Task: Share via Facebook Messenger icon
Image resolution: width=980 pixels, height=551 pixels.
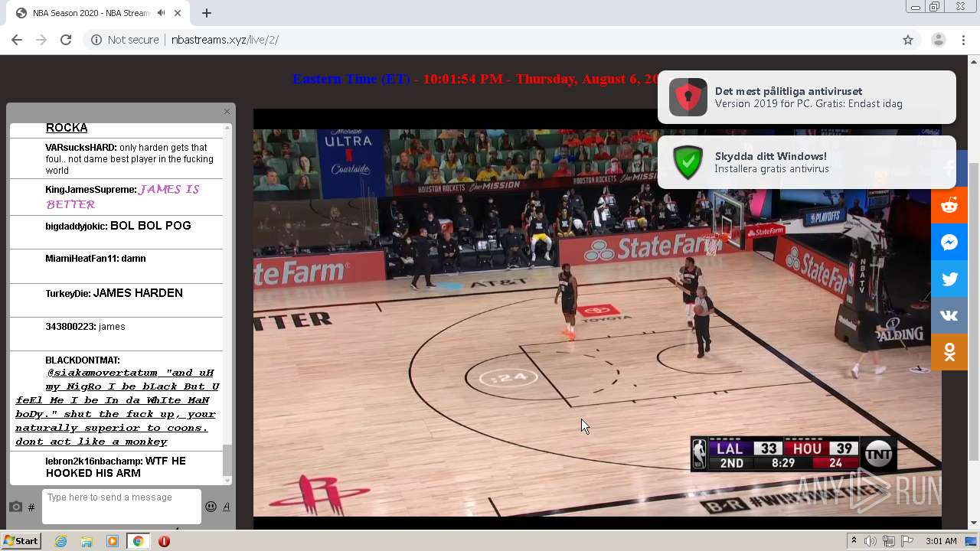Action: [949, 242]
